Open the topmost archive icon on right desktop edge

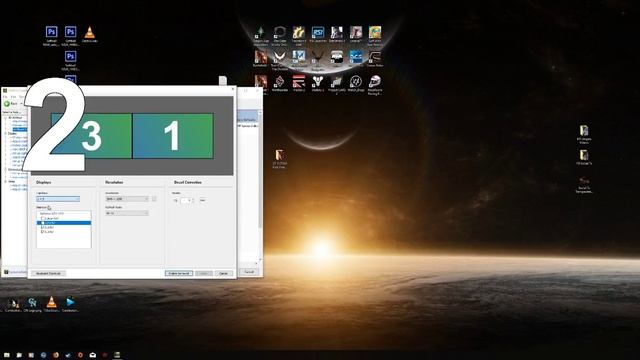tap(584, 131)
